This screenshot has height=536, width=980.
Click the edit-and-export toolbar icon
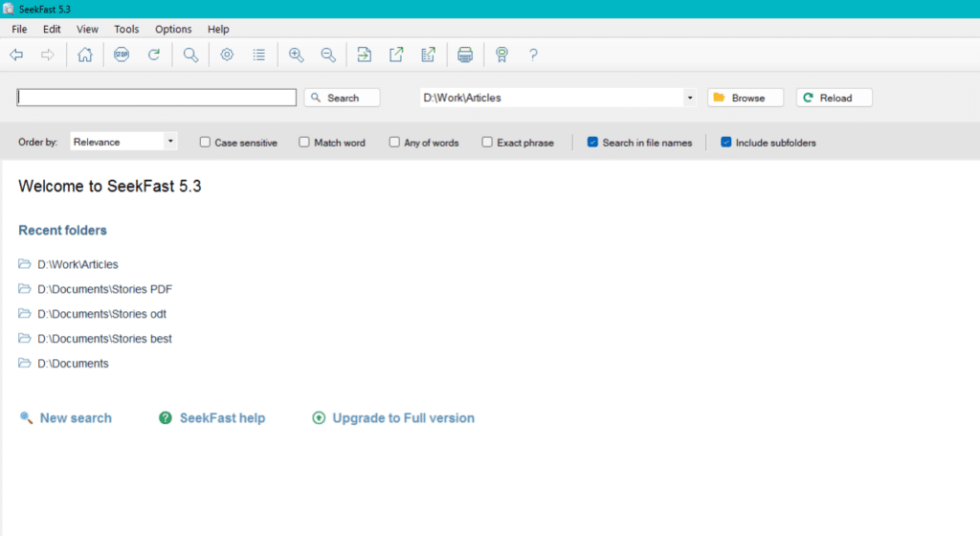[x=428, y=55]
